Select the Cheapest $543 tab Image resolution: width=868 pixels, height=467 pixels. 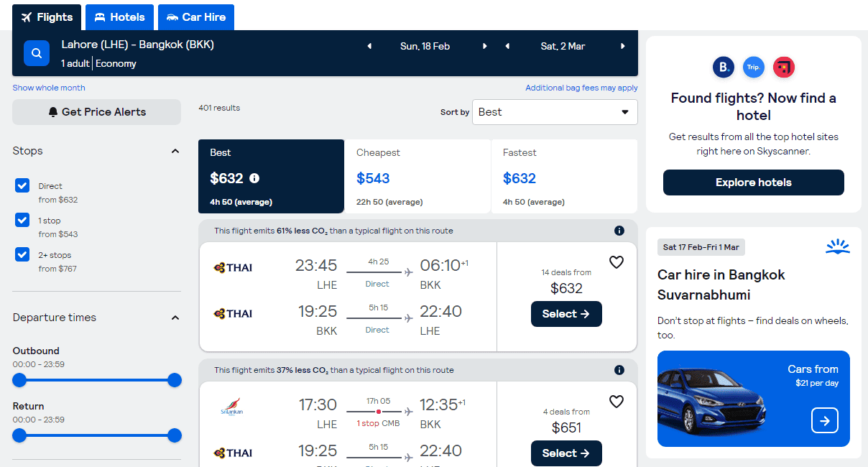click(418, 177)
